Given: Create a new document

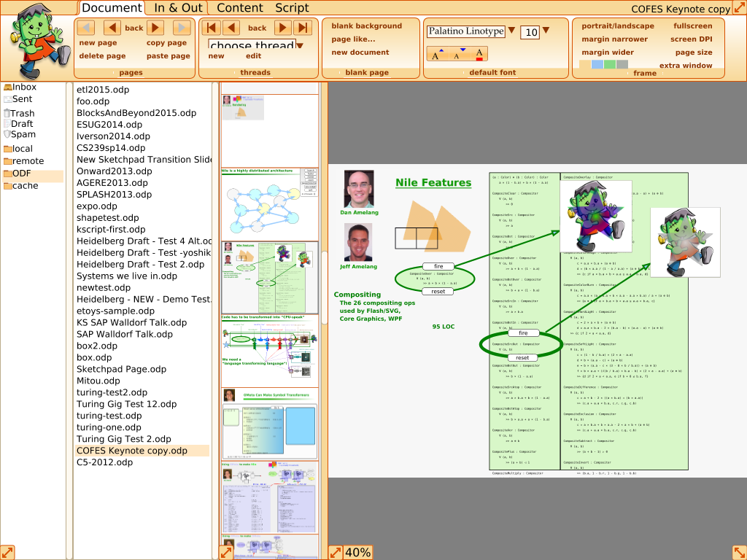Looking at the screenshot, I should (x=360, y=52).
